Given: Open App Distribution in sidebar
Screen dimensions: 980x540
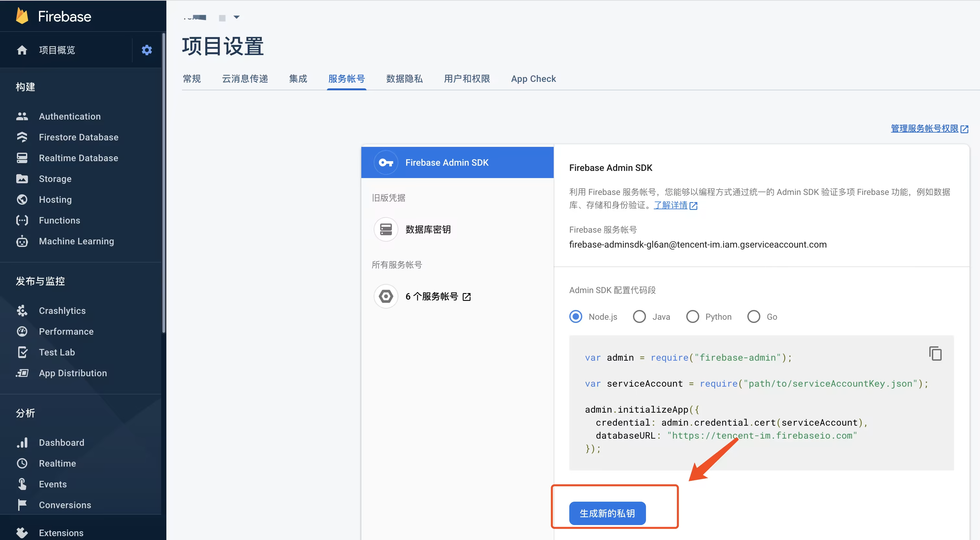Looking at the screenshot, I should (73, 373).
